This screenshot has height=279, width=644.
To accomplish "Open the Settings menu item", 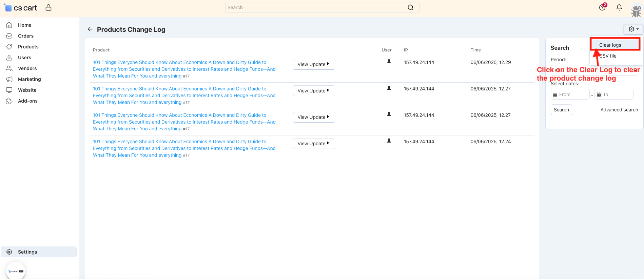I will pyautogui.click(x=39, y=252).
